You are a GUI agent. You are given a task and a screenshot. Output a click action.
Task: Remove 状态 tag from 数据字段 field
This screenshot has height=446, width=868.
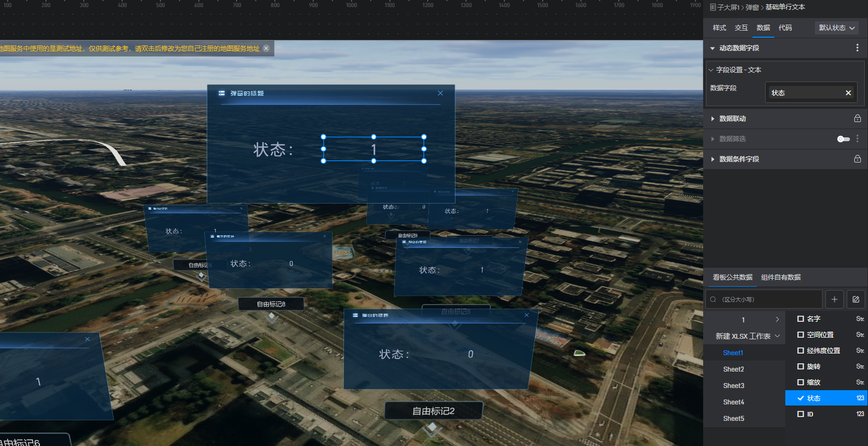click(x=848, y=92)
